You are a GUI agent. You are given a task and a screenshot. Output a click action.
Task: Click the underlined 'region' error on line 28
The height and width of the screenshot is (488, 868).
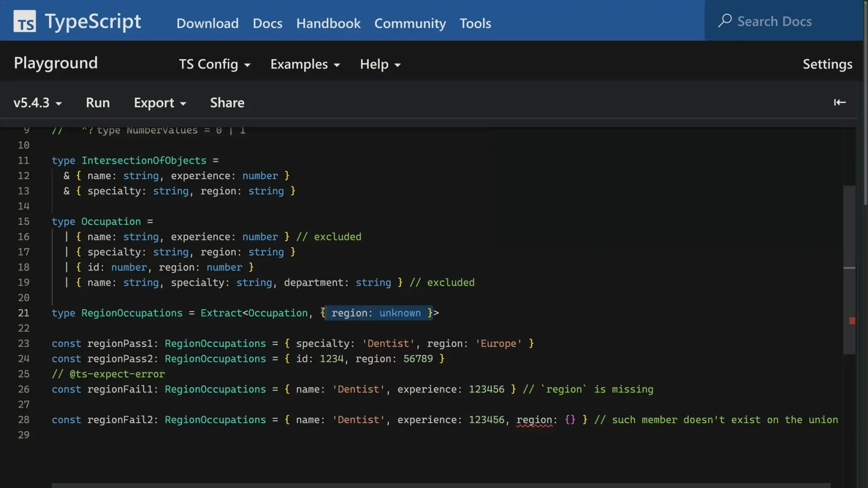coord(534,420)
